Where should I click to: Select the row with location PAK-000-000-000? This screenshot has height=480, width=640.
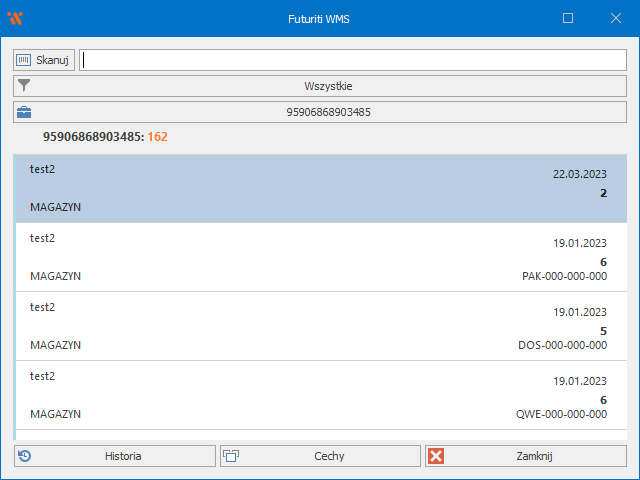320,257
